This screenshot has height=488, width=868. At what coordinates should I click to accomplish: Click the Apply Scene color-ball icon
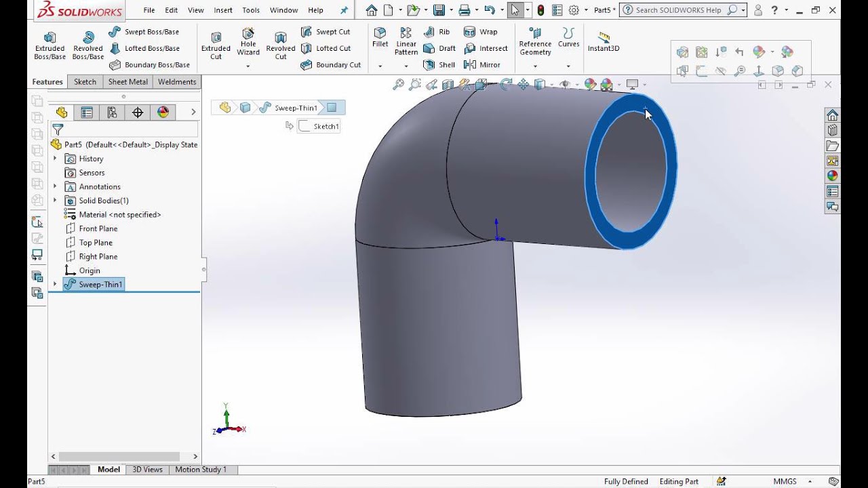pyautogui.click(x=606, y=85)
